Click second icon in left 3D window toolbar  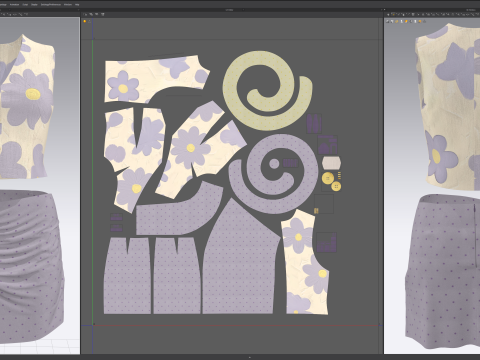(10, 14)
